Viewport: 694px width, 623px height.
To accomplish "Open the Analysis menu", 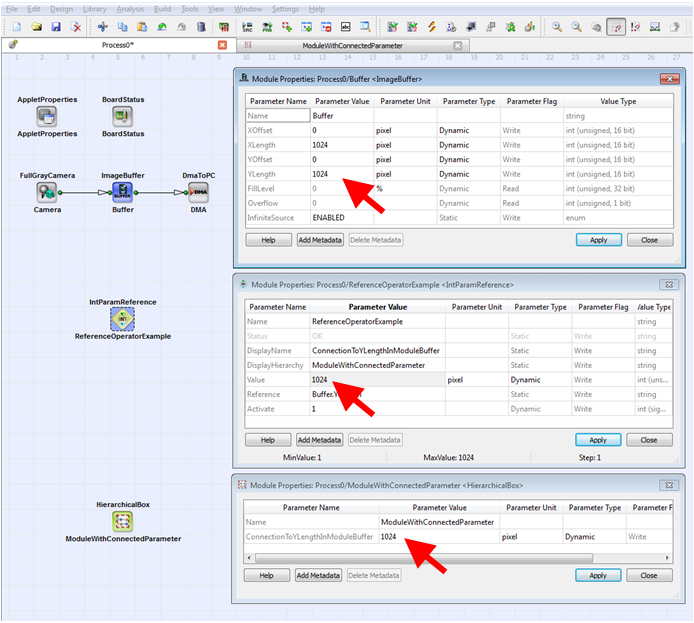I will 130,9.
